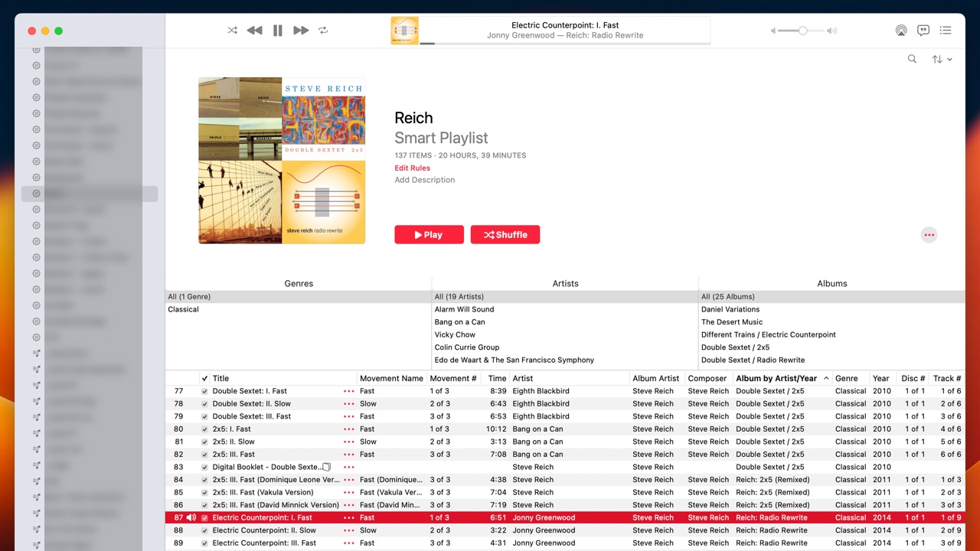Screen dimensions: 980x551
Task: Select Vicky Chow artist
Action: pyautogui.click(x=565, y=334)
